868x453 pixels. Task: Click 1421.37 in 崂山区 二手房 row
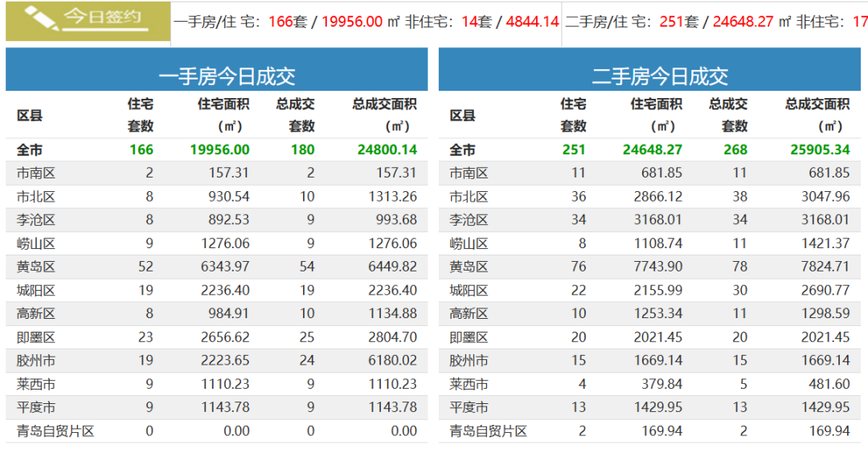pos(825,243)
